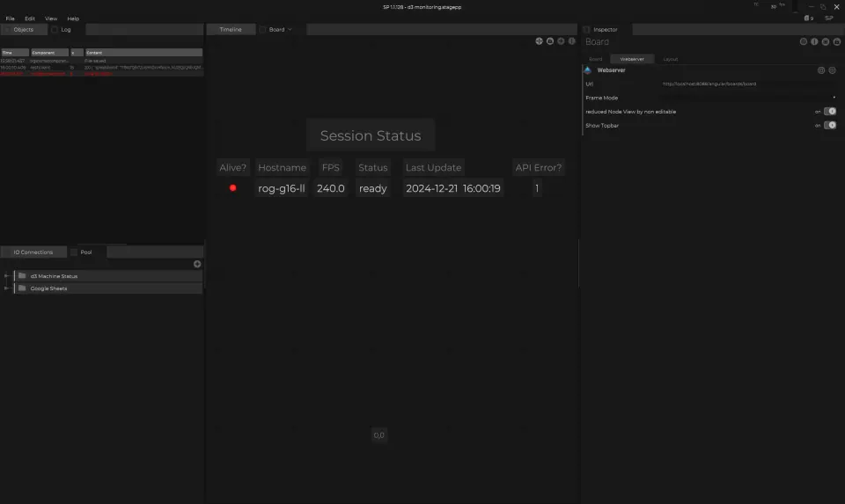
Task: Click third round icon in Inspector header
Action: pyautogui.click(x=826, y=41)
